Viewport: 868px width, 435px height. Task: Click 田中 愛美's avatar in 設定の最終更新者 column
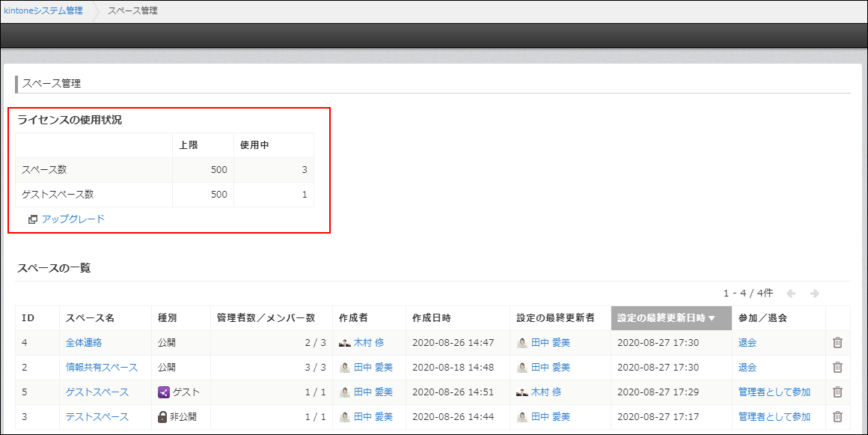pos(522,342)
